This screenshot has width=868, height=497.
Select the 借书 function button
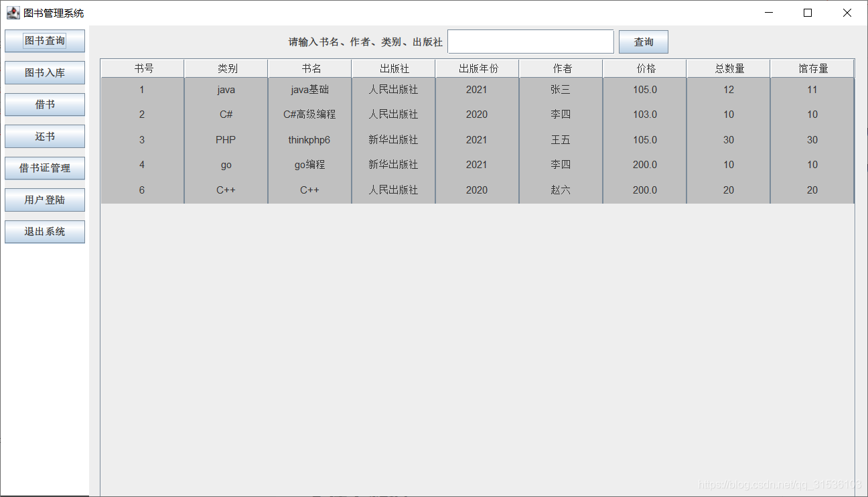click(x=44, y=104)
